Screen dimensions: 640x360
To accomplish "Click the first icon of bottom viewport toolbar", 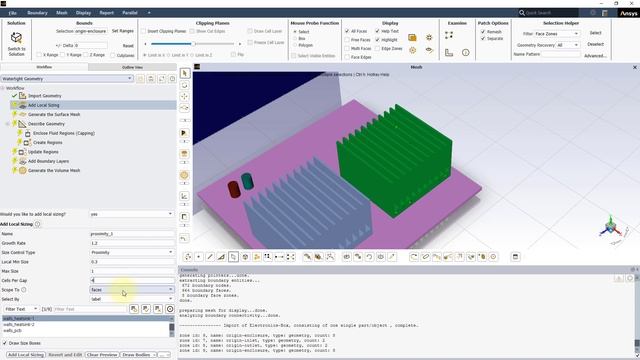I will (188, 257).
